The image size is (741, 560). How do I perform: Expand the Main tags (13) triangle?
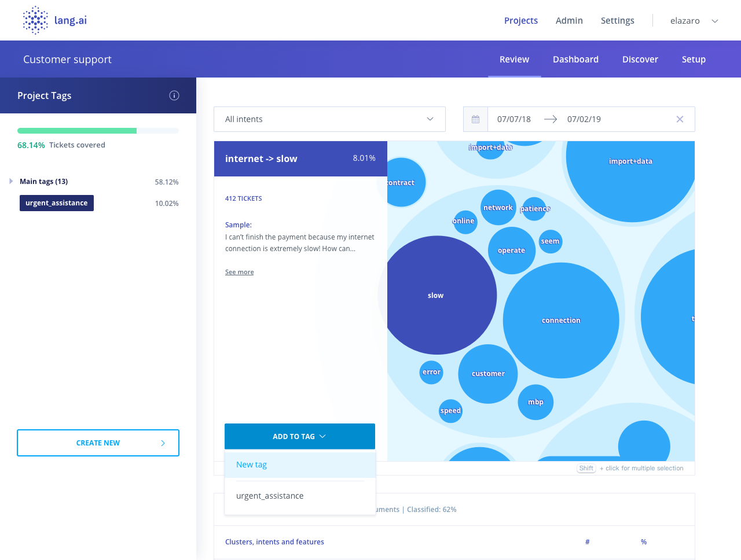(x=11, y=181)
